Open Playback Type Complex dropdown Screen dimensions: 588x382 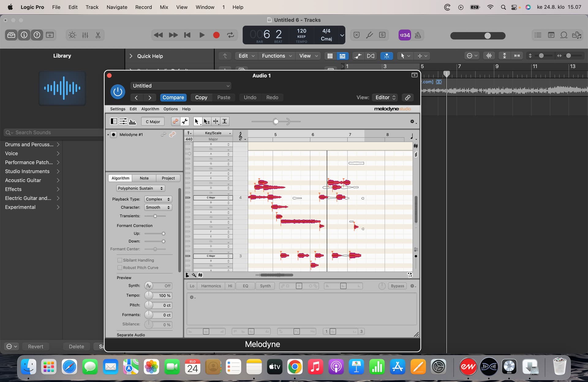pos(158,199)
